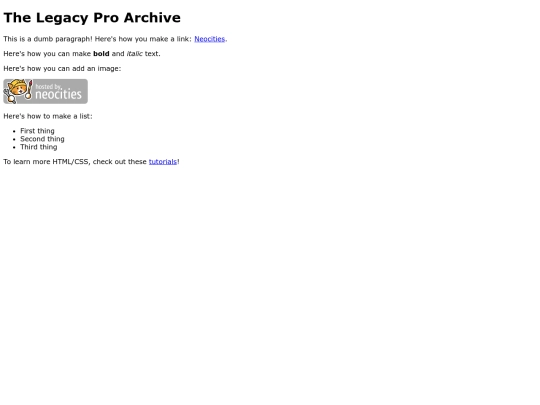
Task: Click the bold word 'bold'
Action: pos(101,54)
